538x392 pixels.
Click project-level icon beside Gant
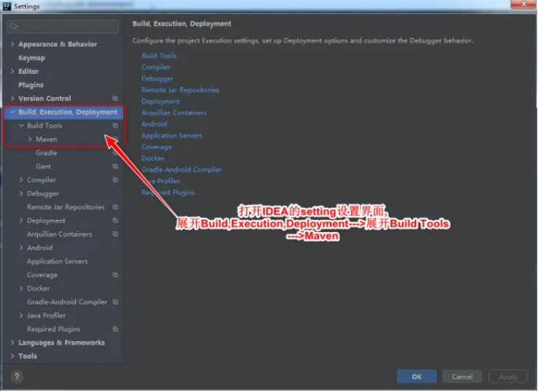pos(115,166)
